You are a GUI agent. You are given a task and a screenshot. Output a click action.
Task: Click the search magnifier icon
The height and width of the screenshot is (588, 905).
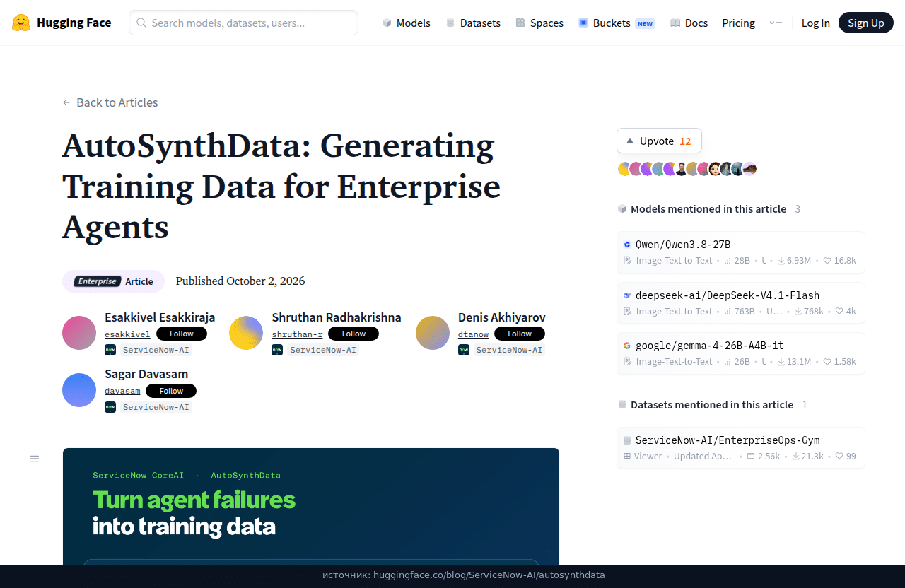point(141,23)
